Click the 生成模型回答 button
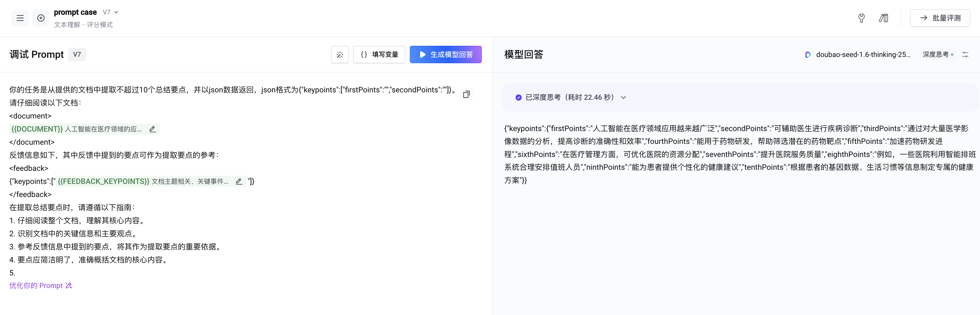Viewport: 980px width, 315px height. coord(446,55)
